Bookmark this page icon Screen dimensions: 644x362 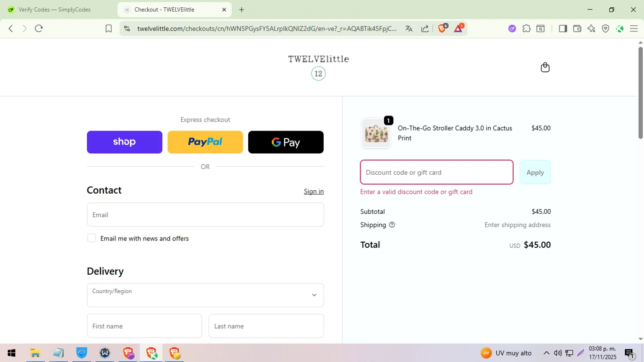pos(109,29)
